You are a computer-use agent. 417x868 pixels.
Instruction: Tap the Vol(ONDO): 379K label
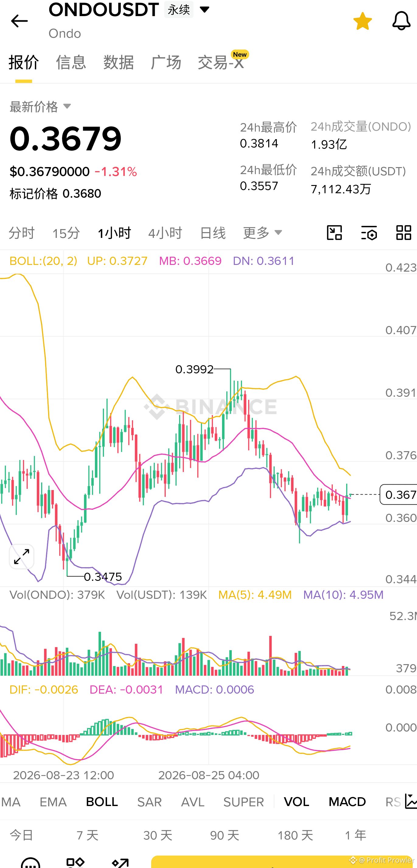click(x=57, y=595)
